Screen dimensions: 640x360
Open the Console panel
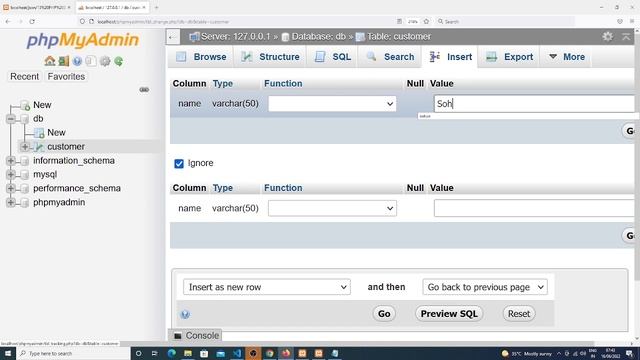[x=196, y=336]
